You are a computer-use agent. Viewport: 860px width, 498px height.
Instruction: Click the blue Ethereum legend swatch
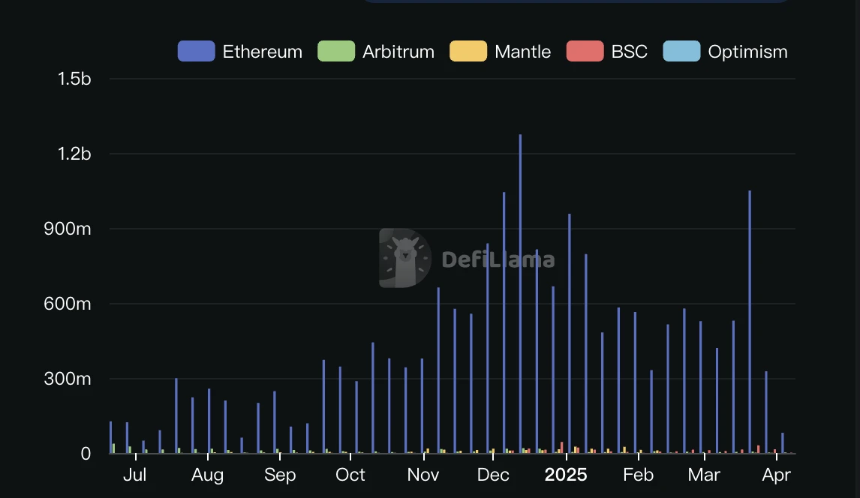pyautogui.click(x=196, y=52)
